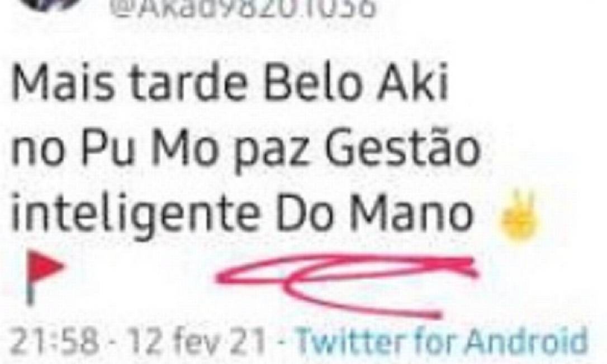The image size is (607, 364).
Task: Click the word 'tarde' in the tweet
Action: 188,84
